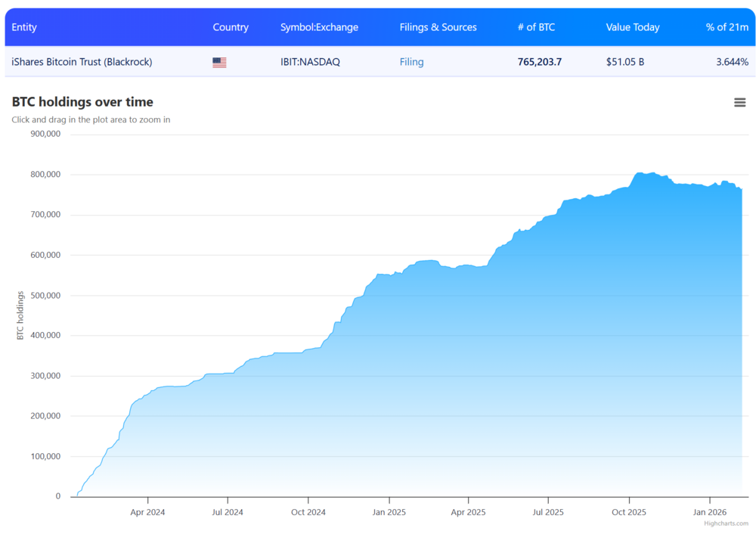Click the 3.644% cell
This screenshot has height=534, width=756.
732,62
